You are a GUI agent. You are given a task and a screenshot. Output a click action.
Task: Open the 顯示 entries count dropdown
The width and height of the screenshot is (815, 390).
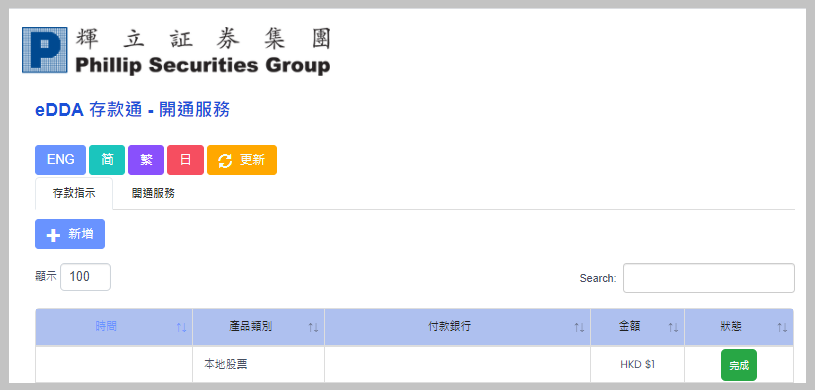coord(85,277)
